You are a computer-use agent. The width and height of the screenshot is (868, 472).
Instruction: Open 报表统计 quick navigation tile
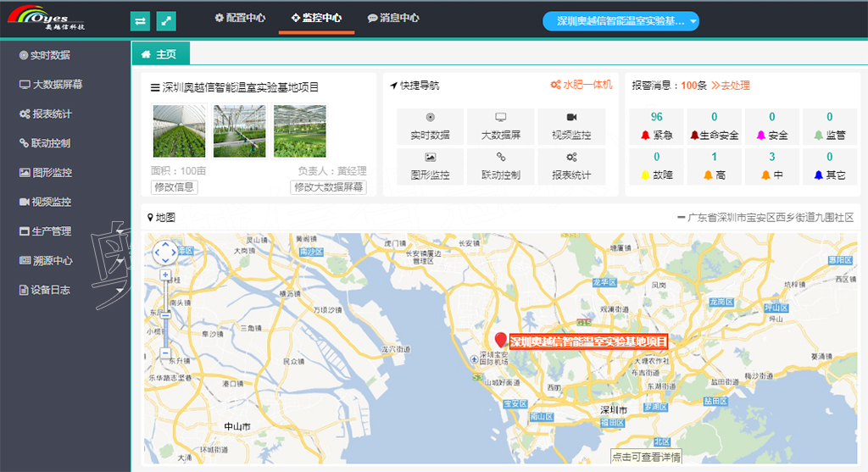(570, 166)
